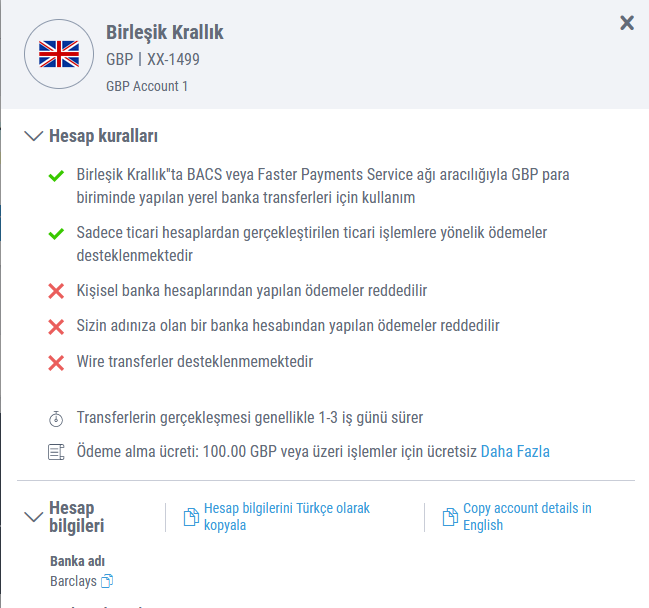This screenshot has height=608, width=649.
Task: Click the payment fee receipt icon
Action: [56, 452]
